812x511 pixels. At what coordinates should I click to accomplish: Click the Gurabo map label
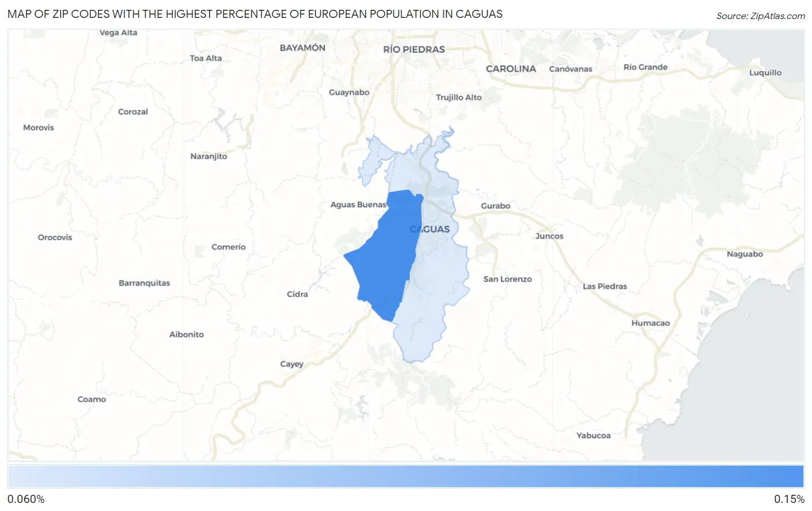tap(496, 206)
